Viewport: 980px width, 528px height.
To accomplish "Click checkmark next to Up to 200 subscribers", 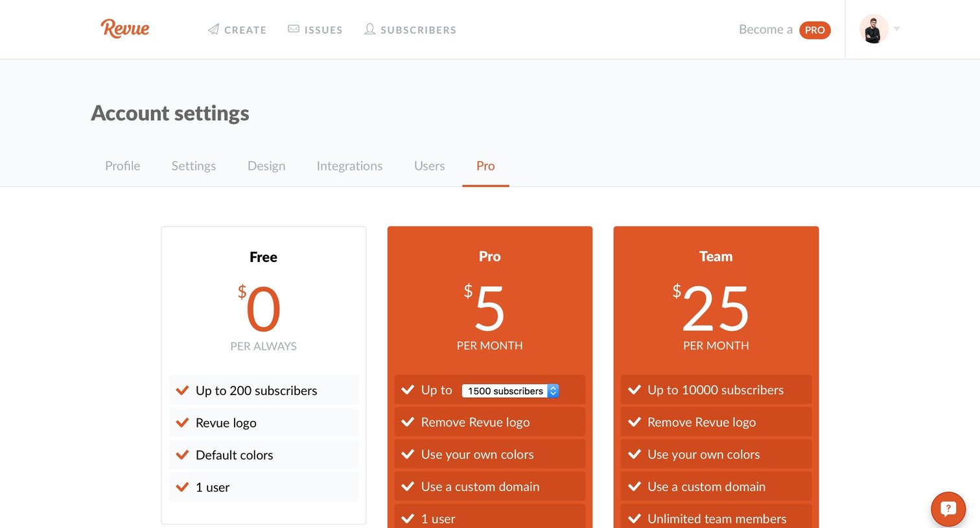I will click(x=182, y=390).
